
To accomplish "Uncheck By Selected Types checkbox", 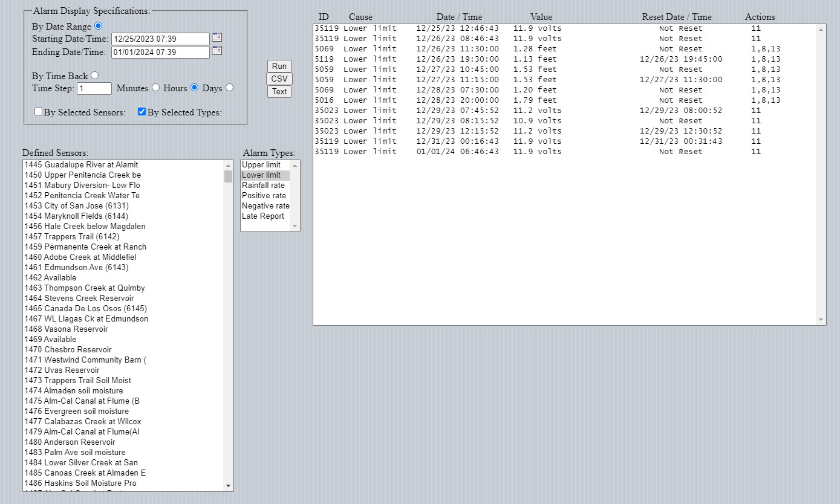I will (142, 112).
